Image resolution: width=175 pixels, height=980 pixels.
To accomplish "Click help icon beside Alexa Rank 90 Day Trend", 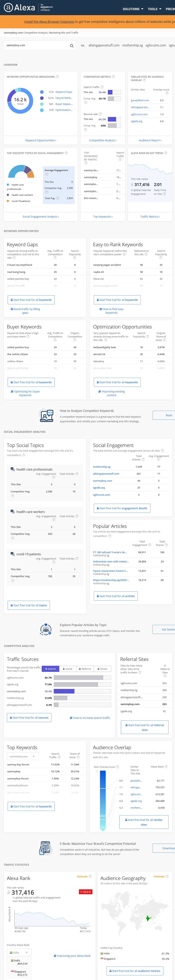I will tap(166, 153).
